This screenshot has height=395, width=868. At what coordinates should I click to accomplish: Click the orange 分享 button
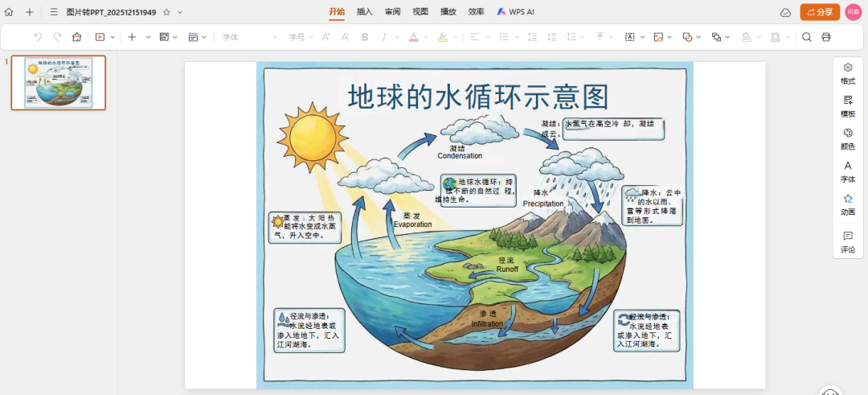(820, 11)
